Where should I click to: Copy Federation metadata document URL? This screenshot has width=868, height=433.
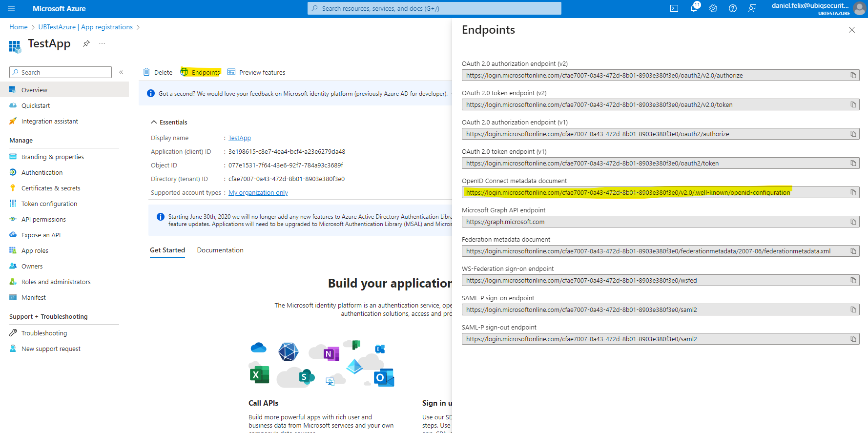(x=853, y=251)
